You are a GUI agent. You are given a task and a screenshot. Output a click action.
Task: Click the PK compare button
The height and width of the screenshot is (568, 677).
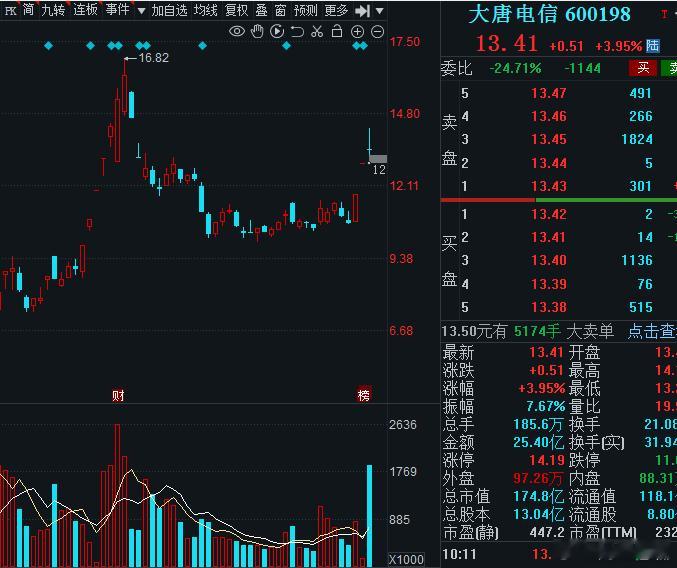pos(9,10)
